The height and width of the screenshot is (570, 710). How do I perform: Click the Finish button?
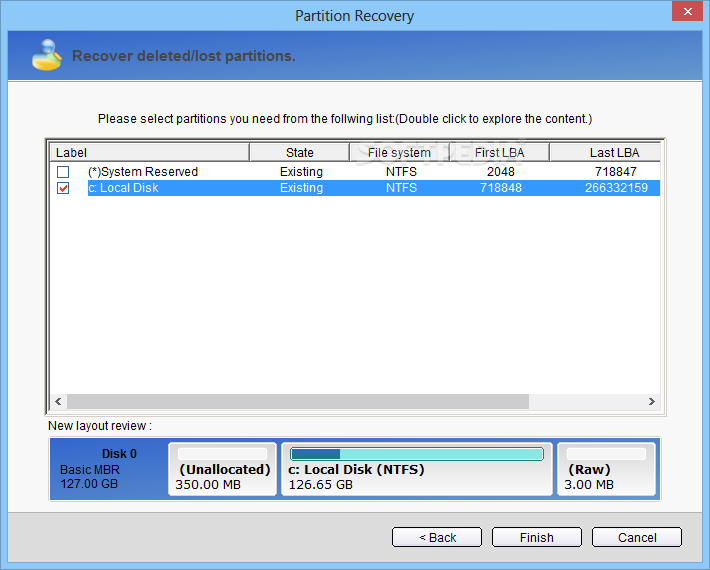click(537, 537)
